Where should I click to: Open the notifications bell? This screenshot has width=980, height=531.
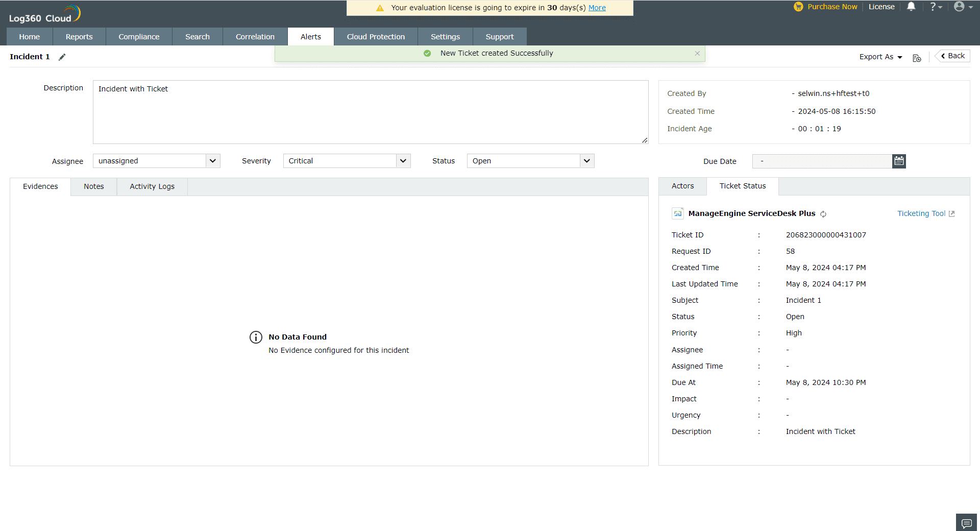click(x=911, y=7)
